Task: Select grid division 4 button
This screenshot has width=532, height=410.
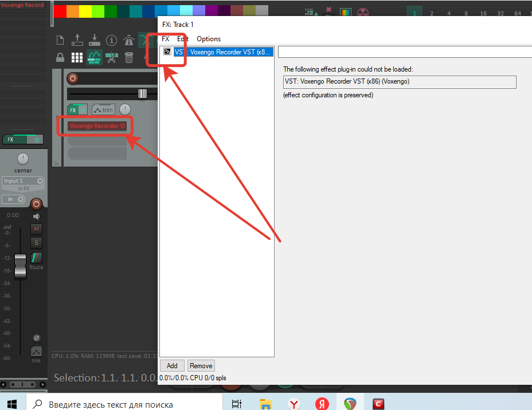Action: tap(449, 13)
